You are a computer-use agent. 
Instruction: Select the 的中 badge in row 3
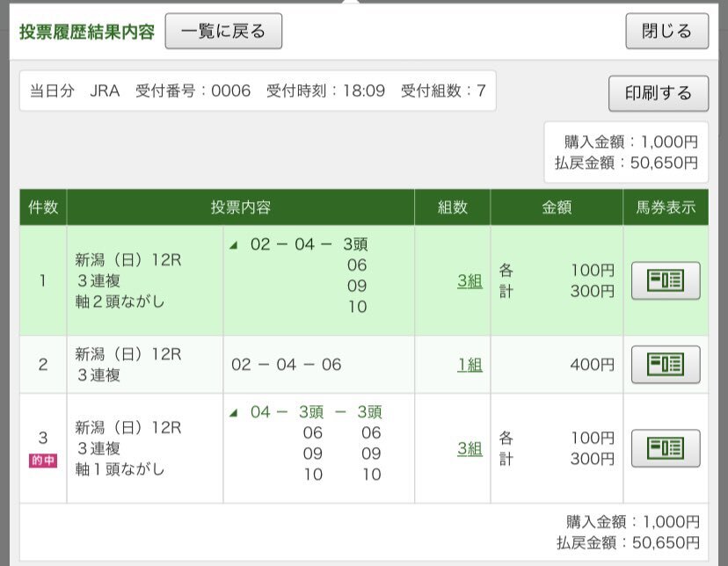pyautogui.click(x=43, y=461)
